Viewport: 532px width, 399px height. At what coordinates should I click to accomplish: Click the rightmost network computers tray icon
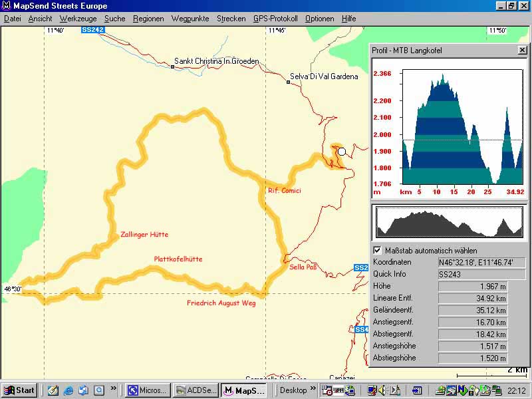497,390
